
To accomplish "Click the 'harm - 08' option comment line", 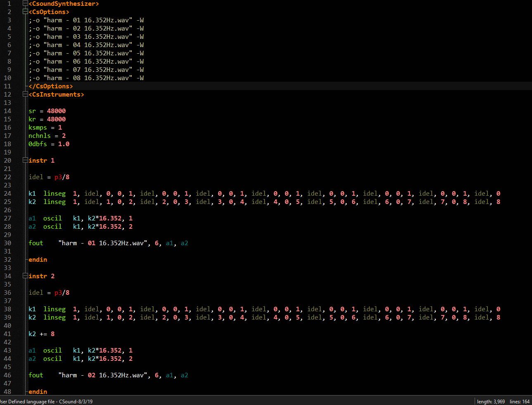I will pos(86,78).
